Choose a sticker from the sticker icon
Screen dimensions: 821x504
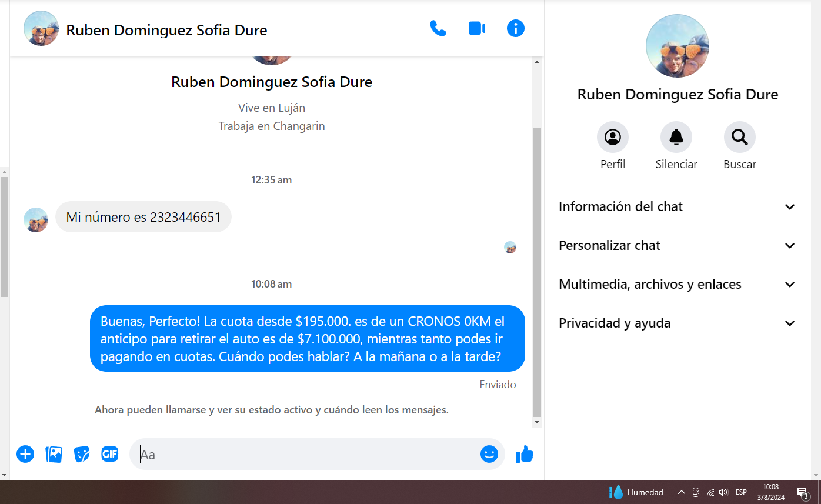pyautogui.click(x=82, y=454)
